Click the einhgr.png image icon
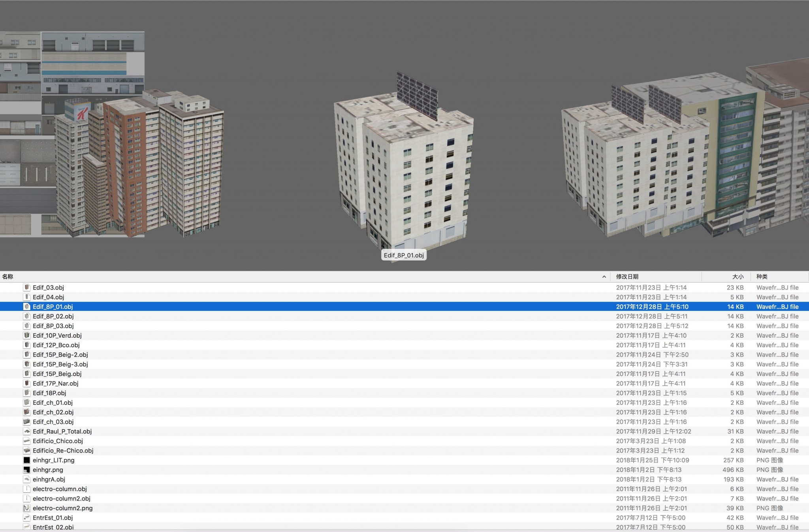The height and width of the screenshot is (532, 809). [x=27, y=470]
